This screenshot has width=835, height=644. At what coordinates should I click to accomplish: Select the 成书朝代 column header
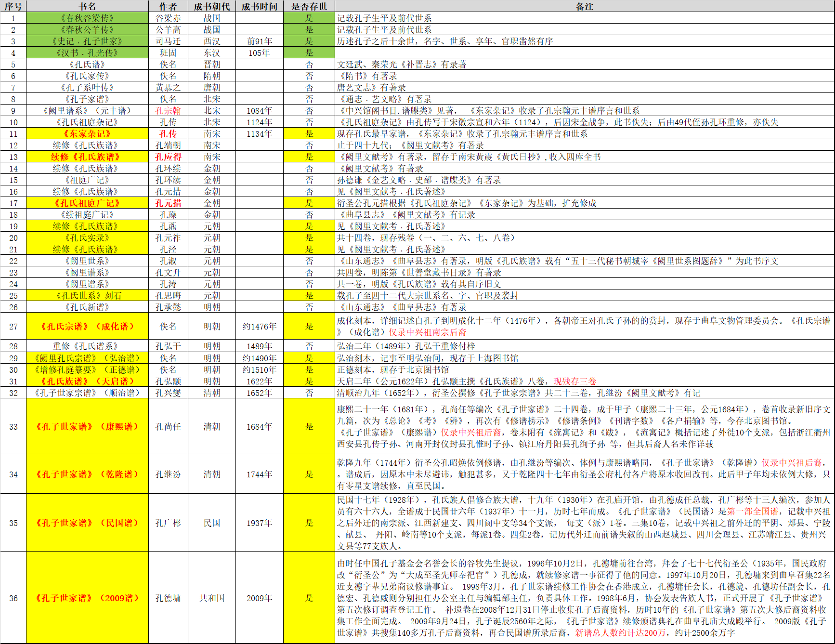coord(211,6)
